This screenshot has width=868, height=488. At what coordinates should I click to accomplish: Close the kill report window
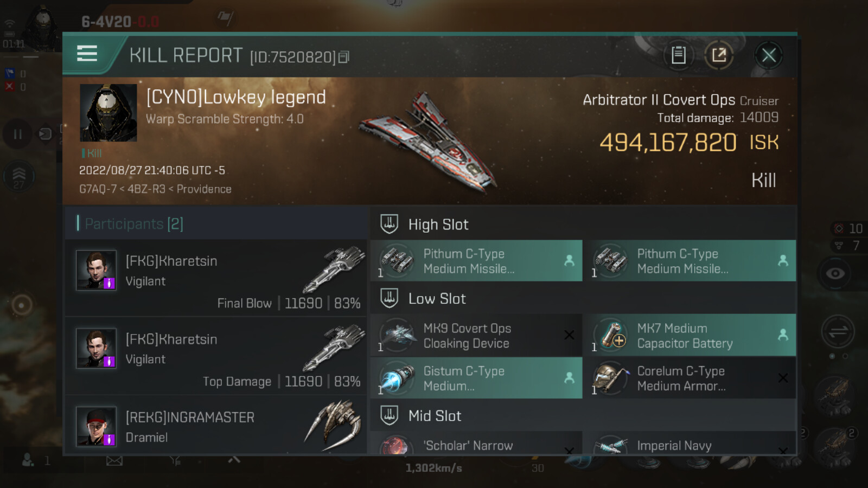768,55
